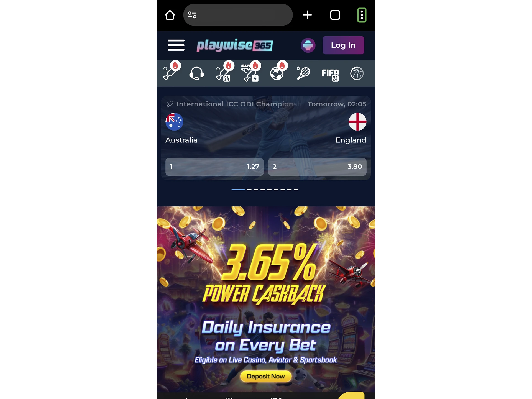
Task: Select the tennis racket sport icon
Action: point(303,73)
